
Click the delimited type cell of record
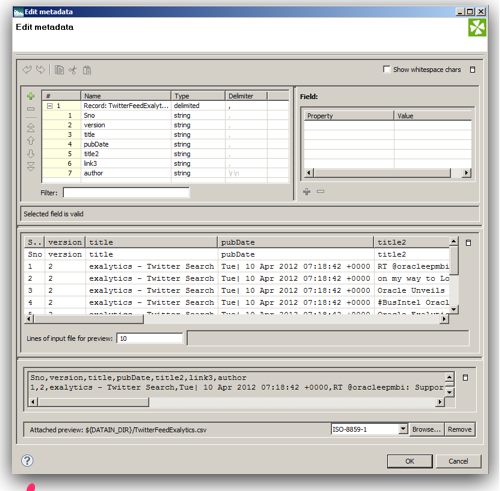click(x=198, y=106)
